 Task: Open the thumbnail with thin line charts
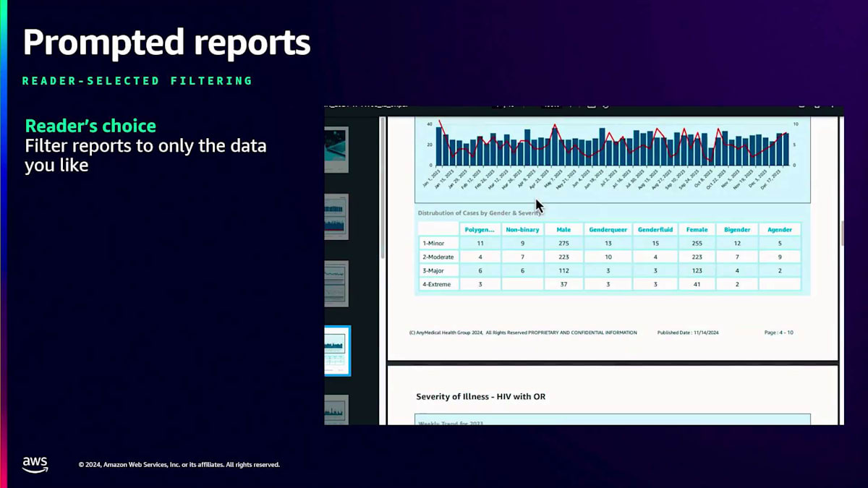tap(336, 283)
